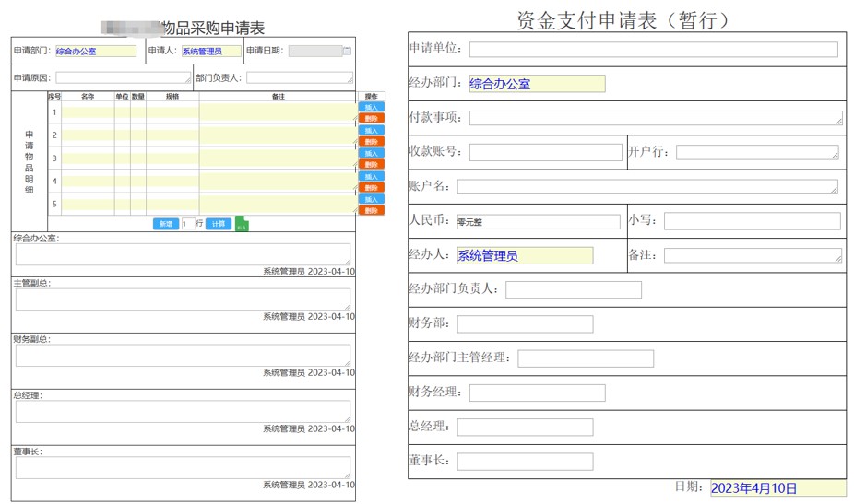Click the 收款账号 input field
Viewport: 854px width, 504px height.
546,152
